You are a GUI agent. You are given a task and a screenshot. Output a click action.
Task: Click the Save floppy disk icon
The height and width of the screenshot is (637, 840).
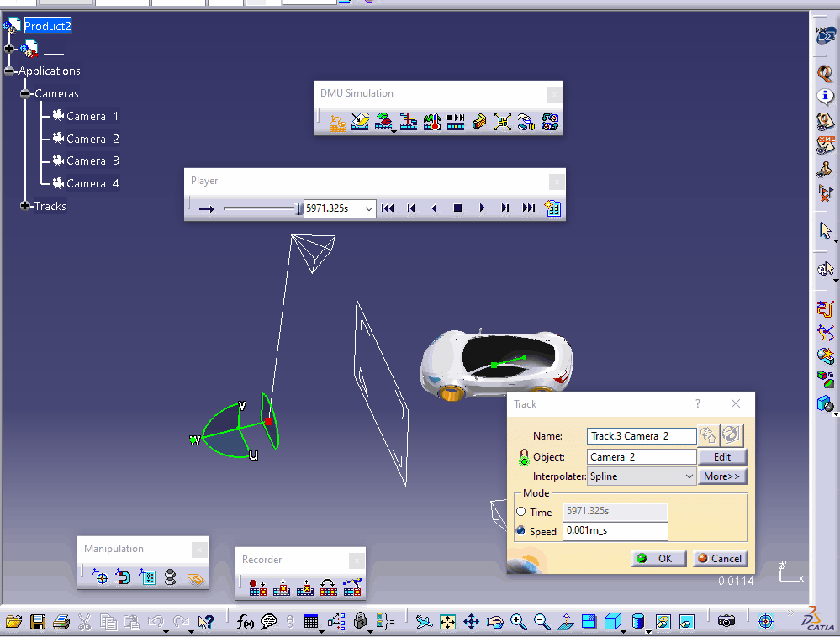pyautogui.click(x=38, y=622)
